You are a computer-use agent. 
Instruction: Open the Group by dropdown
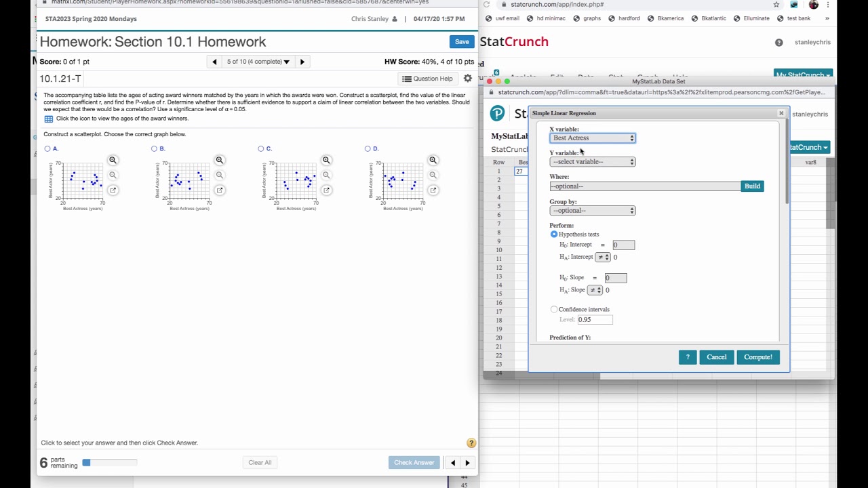[x=593, y=211]
